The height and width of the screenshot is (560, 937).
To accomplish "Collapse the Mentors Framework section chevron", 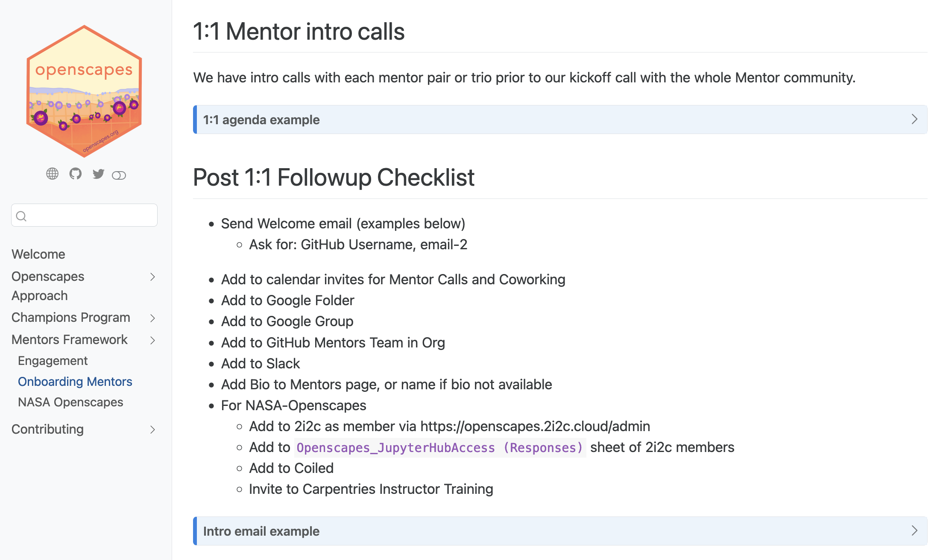I will pos(152,340).
